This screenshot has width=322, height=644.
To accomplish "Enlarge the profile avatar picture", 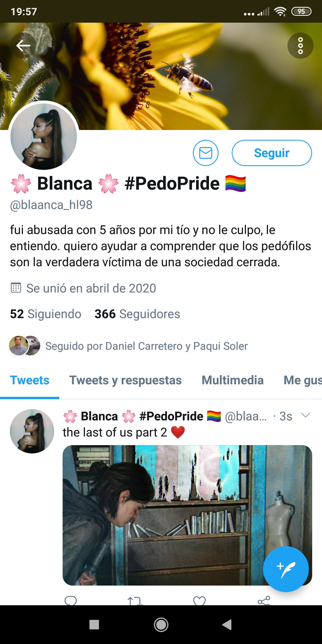I will tap(44, 137).
